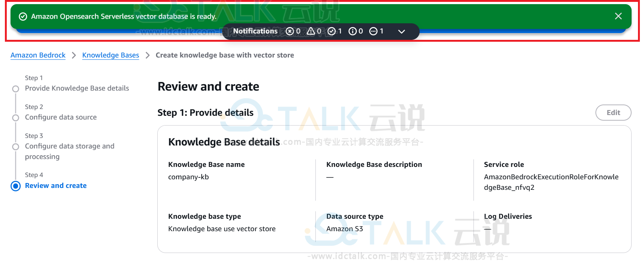Jump to Step 2 Configure data source

[61, 117]
